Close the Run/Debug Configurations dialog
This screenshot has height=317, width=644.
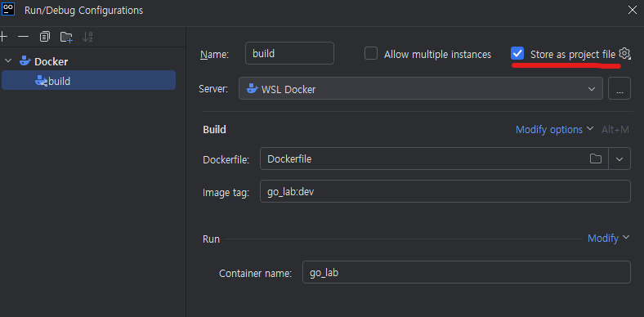633,11
